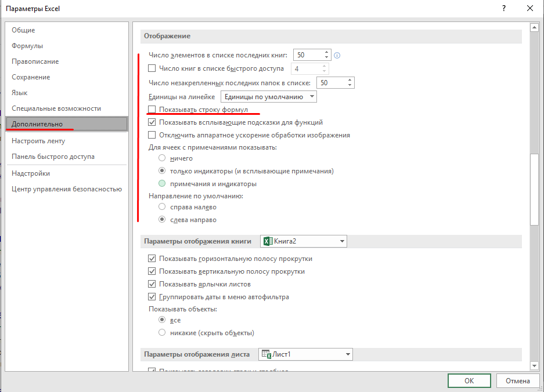The width and height of the screenshot is (544, 392).
Task: Click the scrollbar up arrow
Action: 534,28
